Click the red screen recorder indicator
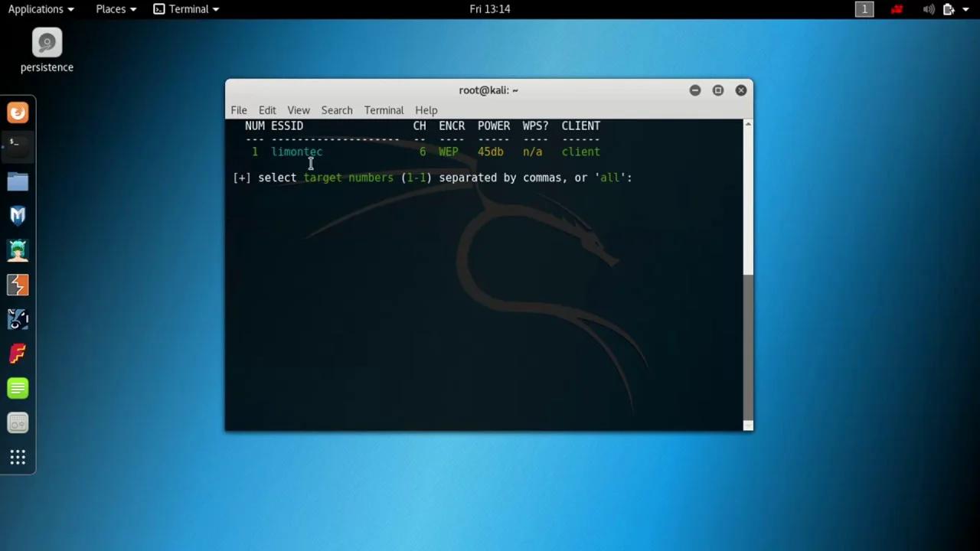Viewport: 980px width, 551px height. [x=897, y=9]
